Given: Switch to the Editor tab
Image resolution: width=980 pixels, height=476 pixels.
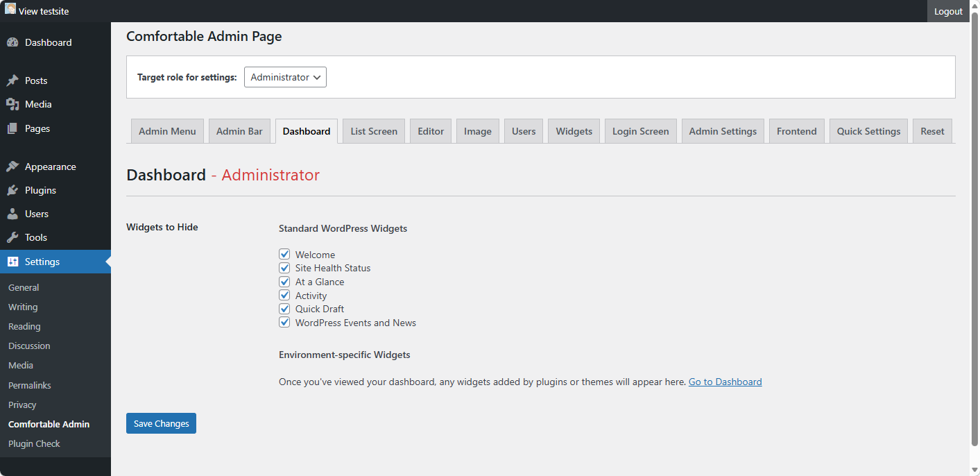Looking at the screenshot, I should pyautogui.click(x=431, y=131).
